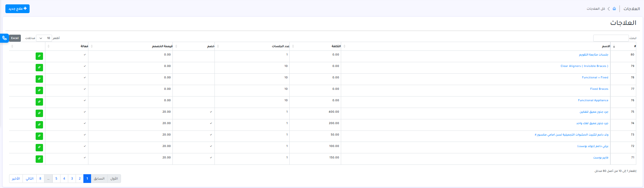Click active checkmark in row 80
Image resolution: width=644 pixels, height=188 pixels.
point(84,55)
